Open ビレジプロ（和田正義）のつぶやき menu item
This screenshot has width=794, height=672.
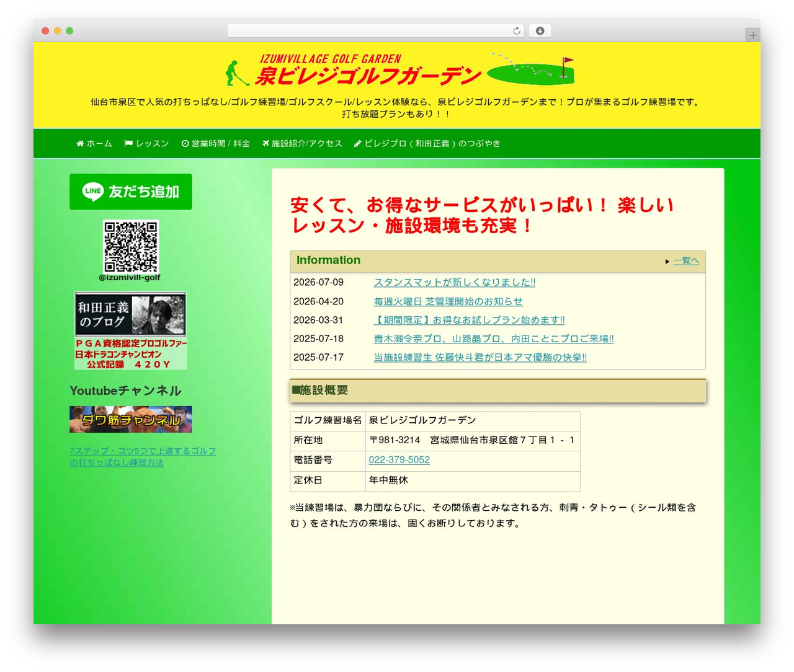click(427, 143)
